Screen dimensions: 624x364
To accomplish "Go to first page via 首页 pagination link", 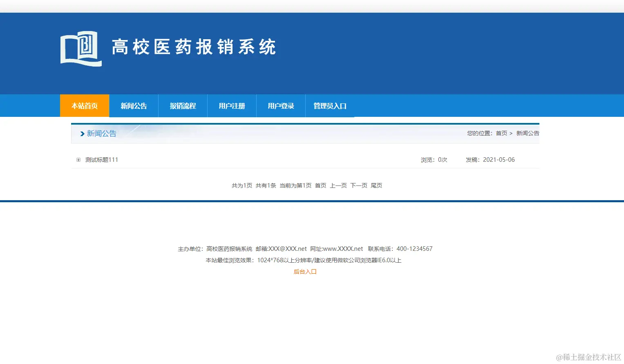I will point(321,185).
